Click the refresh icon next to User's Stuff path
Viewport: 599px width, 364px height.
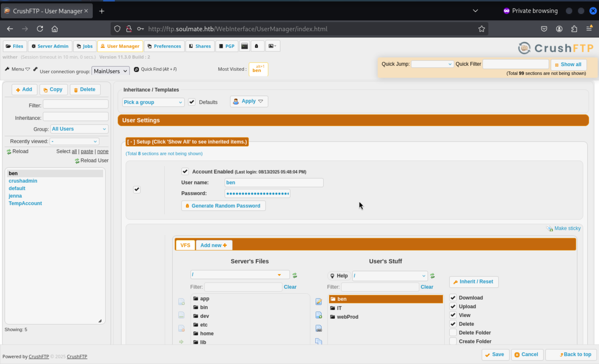click(x=432, y=276)
